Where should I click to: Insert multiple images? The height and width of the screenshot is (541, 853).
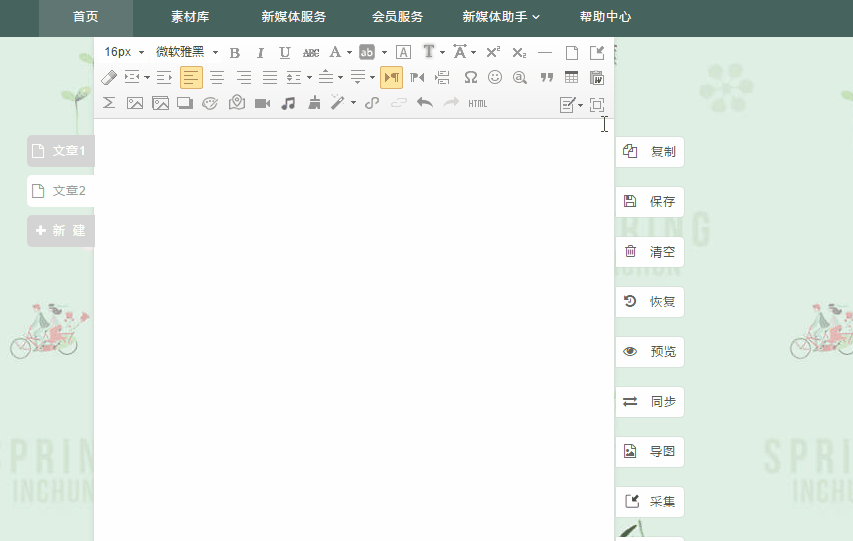pyautogui.click(x=160, y=103)
